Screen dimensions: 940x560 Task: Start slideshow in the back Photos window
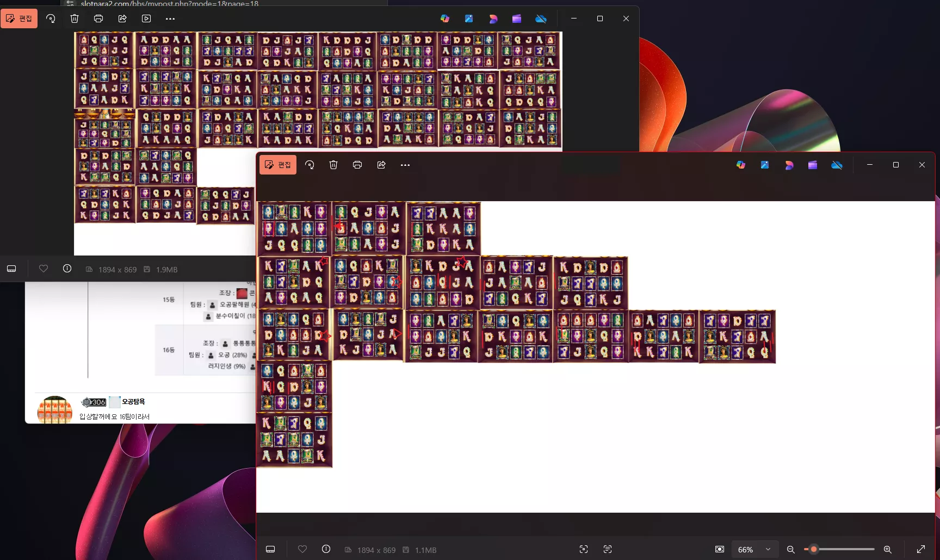(x=146, y=18)
